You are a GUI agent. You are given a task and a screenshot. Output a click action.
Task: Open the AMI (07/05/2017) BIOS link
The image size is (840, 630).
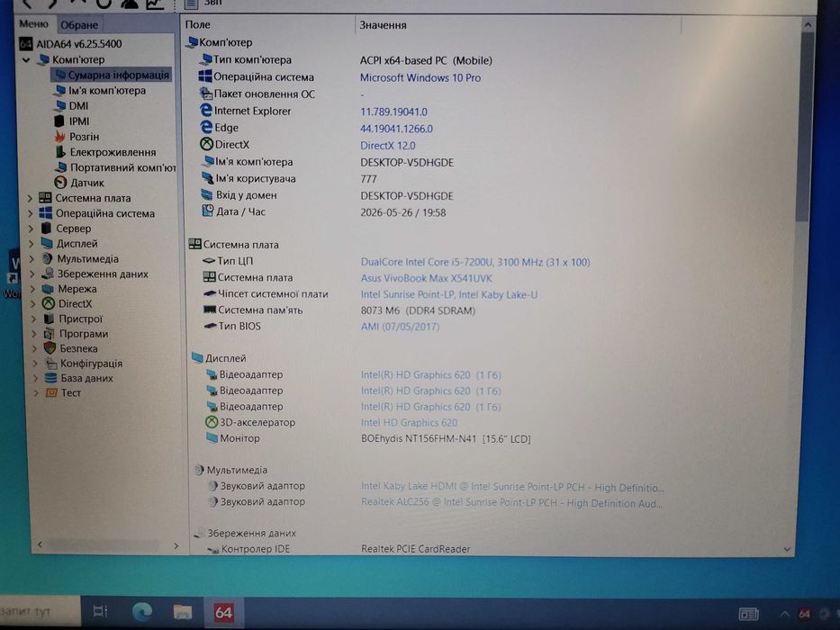[x=400, y=327]
